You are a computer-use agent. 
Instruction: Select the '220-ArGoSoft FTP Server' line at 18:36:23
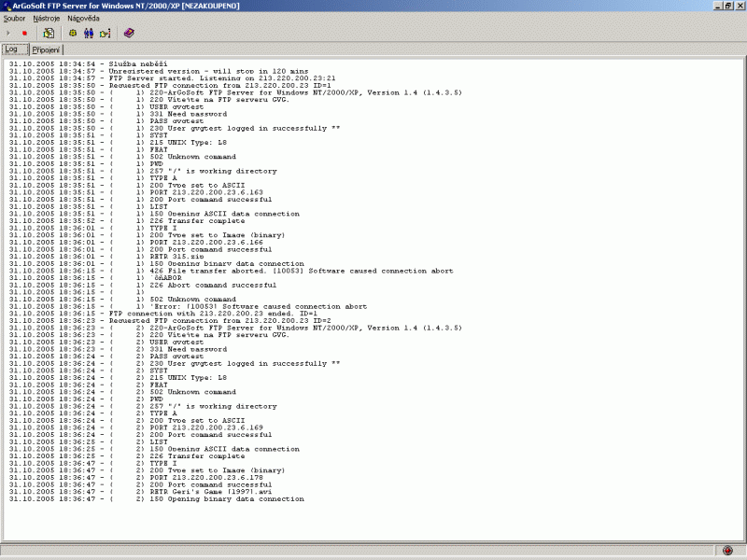tap(235, 328)
